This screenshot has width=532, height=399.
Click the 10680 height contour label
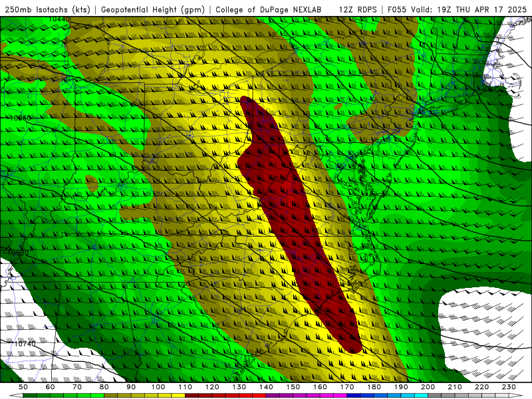[x=19, y=253]
